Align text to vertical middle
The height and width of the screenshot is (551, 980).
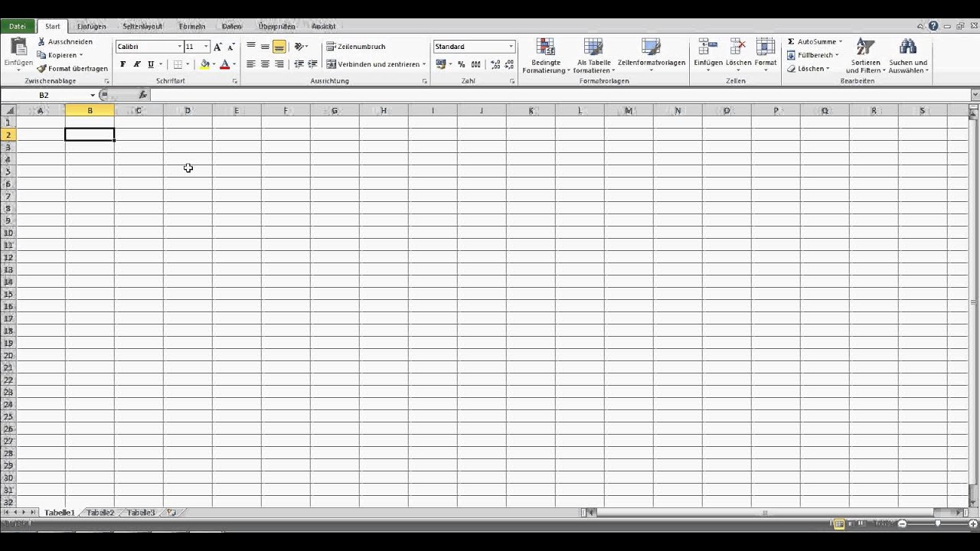click(x=265, y=47)
